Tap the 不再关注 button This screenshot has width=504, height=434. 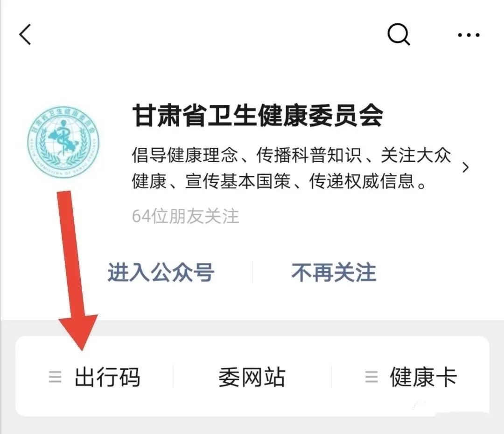pos(334,273)
